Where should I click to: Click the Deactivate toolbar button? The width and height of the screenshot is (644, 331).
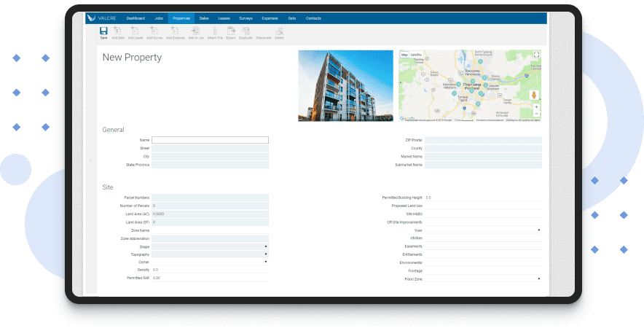click(x=264, y=38)
